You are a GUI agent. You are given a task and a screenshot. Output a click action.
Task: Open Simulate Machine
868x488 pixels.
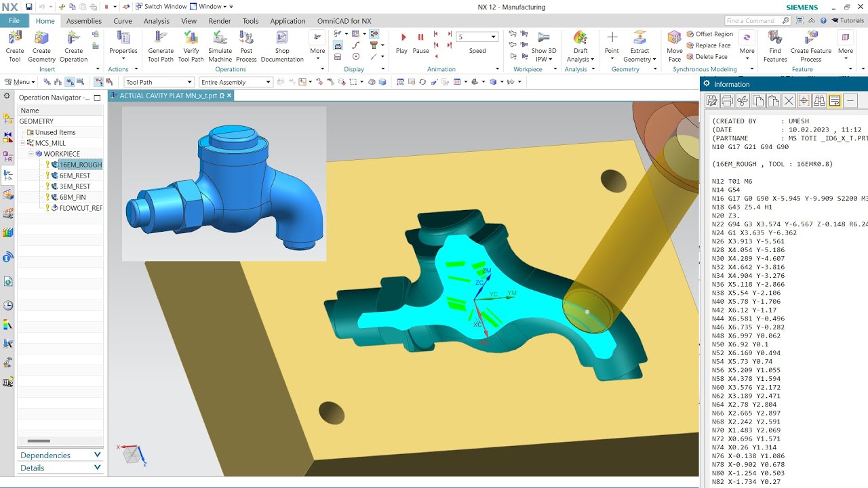(x=220, y=46)
